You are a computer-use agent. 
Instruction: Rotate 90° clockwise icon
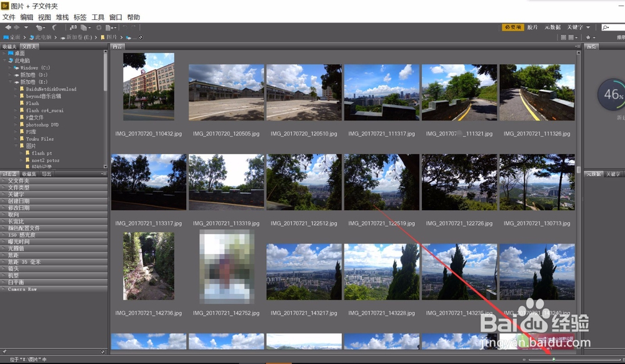tap(134, 27)
